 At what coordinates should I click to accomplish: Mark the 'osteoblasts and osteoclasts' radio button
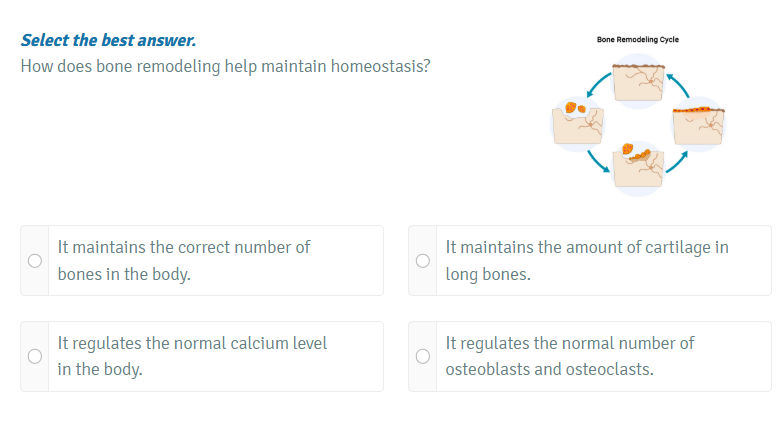click(x=422, y=356)
